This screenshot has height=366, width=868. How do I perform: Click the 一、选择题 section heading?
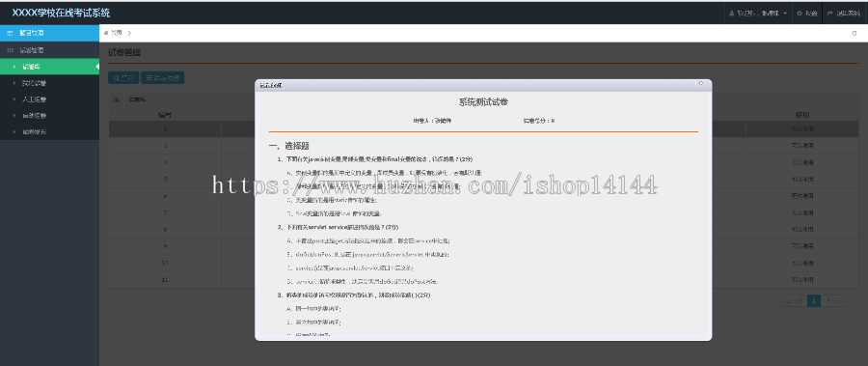pos(288,146)
